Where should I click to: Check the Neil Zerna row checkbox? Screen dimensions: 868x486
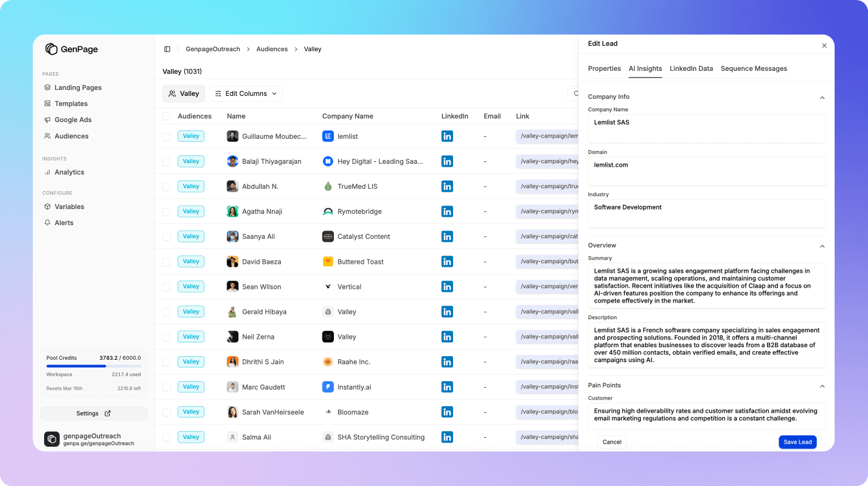pos(166,337)
